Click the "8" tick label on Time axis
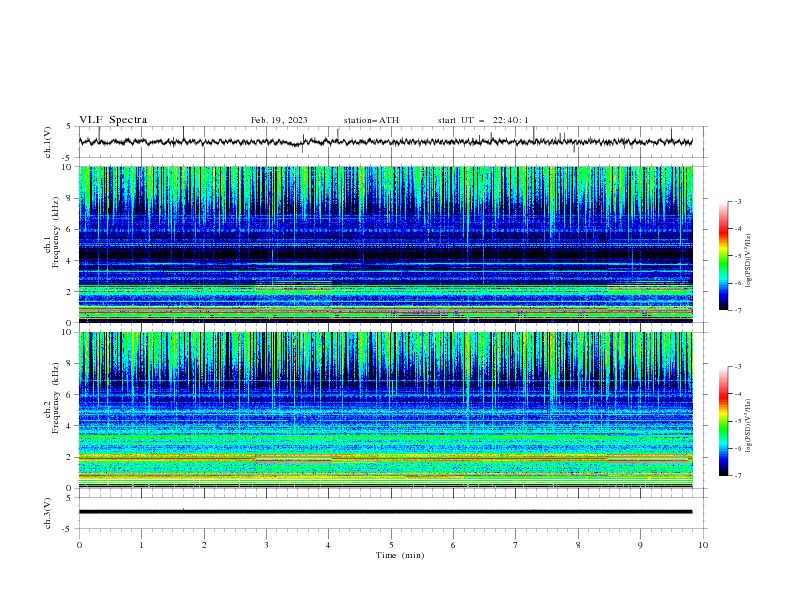This screenshot has width=792, height=612. pyautogui.click(x=578, y=545)
